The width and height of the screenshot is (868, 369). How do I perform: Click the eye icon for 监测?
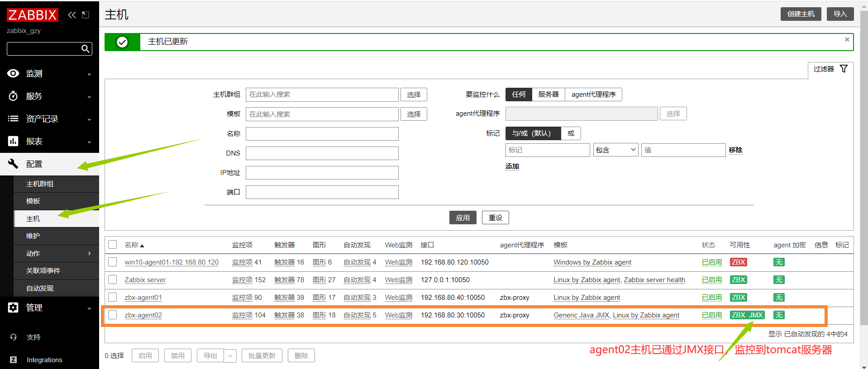click(x=13, y=73)
